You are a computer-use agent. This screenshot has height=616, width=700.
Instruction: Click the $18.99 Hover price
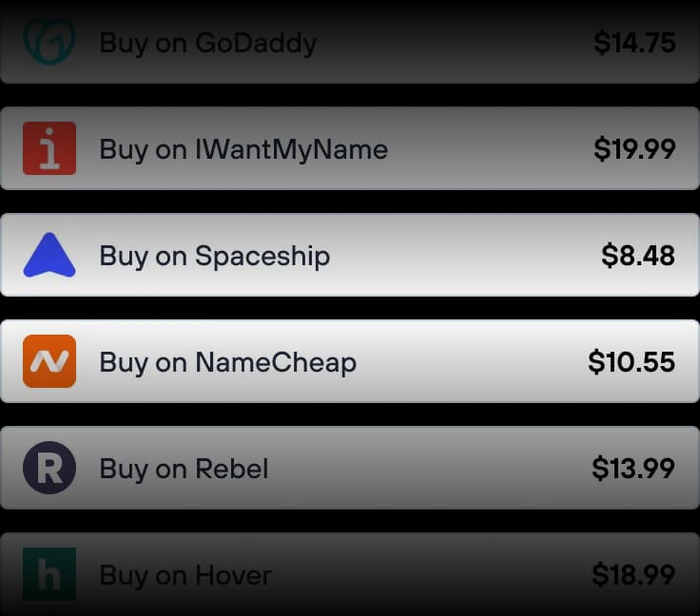(x=633, y=575)
